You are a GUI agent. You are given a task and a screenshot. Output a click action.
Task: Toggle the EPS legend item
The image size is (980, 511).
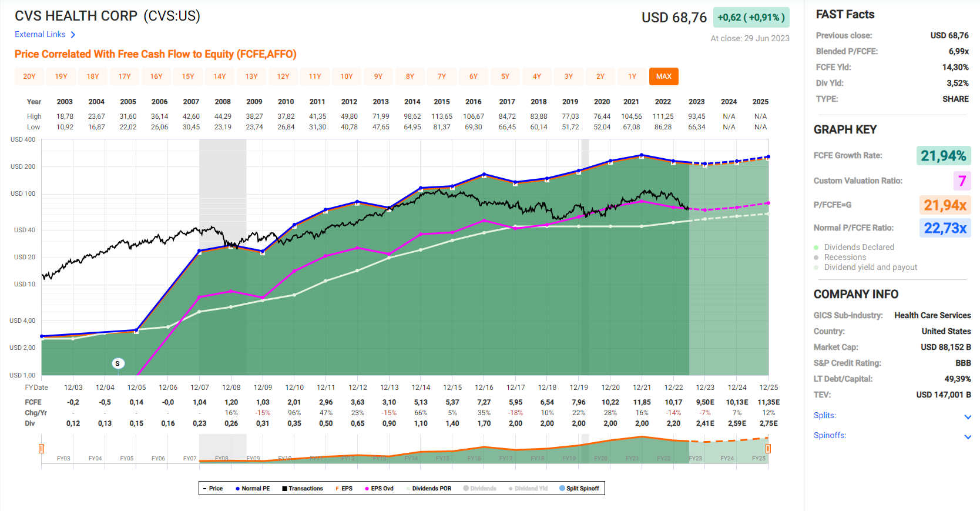(344, 489)
